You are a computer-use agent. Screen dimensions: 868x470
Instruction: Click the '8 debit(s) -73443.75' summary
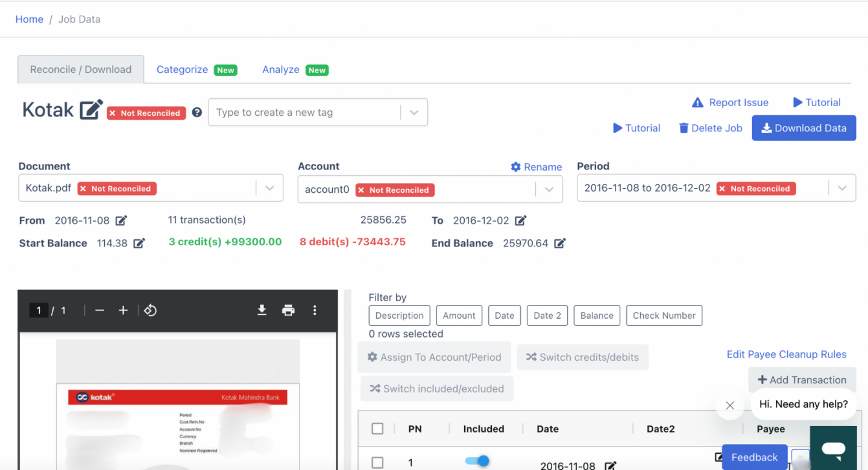click(353, 242)
